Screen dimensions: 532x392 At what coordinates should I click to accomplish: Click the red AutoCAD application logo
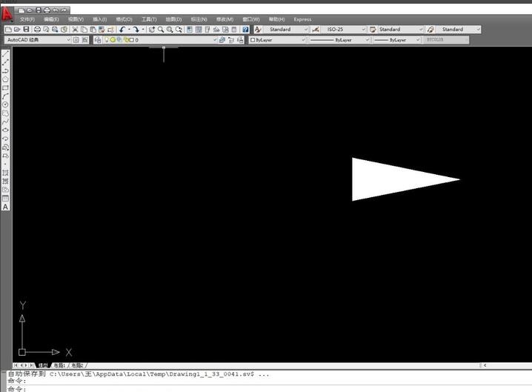click(x=7, y=13)
